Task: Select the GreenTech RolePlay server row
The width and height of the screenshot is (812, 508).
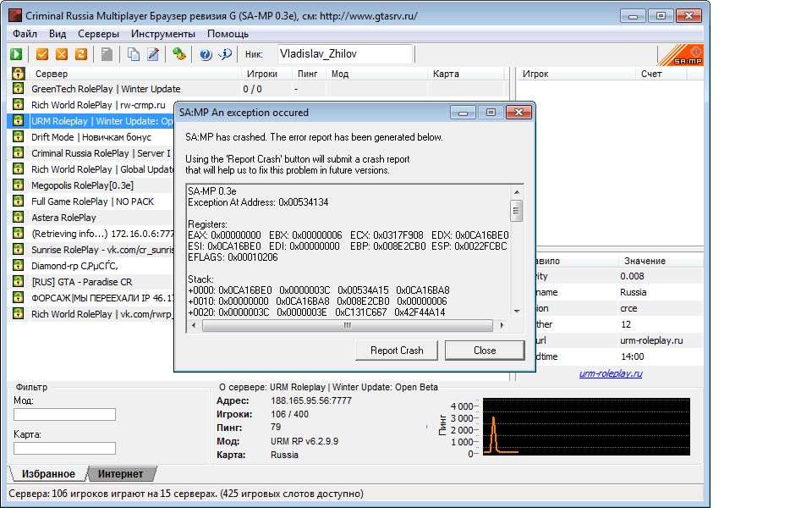Action: tap(256, 89)
